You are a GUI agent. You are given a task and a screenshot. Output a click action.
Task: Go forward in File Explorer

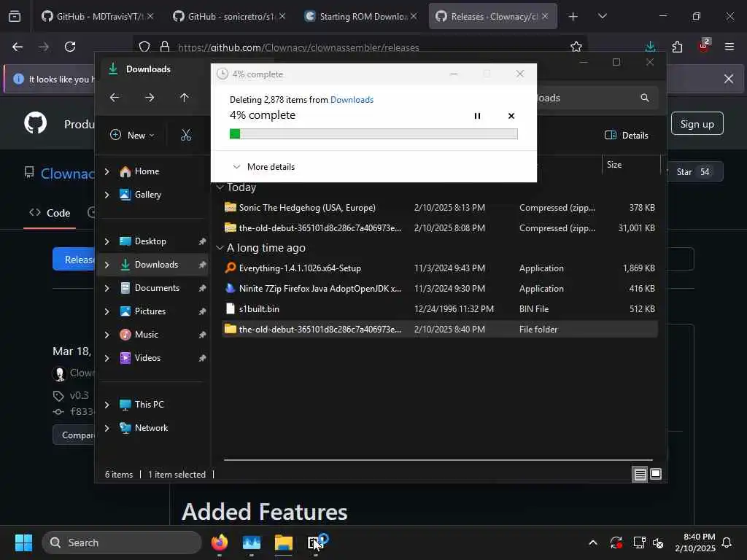(150, 98)
